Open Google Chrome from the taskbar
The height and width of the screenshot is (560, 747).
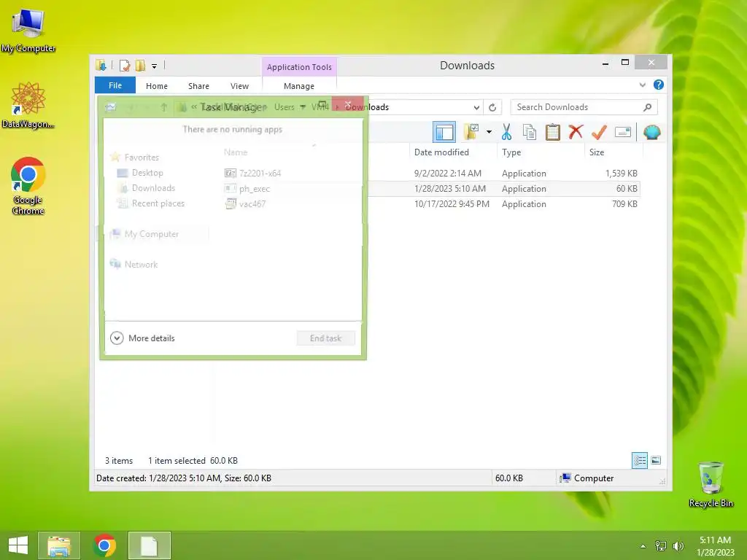click(104, 545)
